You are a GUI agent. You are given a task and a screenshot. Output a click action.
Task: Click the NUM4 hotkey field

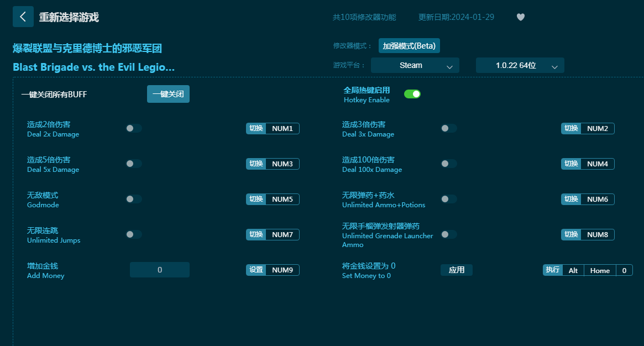[598, 164]
